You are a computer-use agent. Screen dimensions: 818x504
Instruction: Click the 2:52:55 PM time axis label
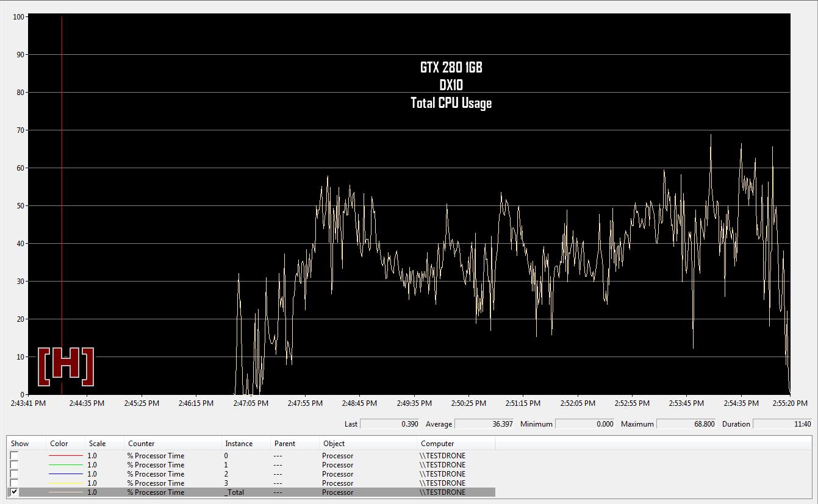(x=631, y=403)
